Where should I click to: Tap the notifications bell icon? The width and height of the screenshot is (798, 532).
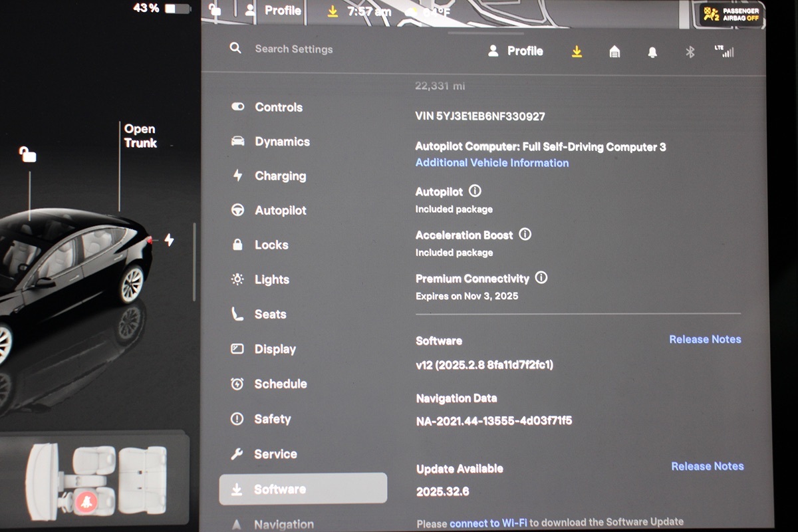(652, 53)
